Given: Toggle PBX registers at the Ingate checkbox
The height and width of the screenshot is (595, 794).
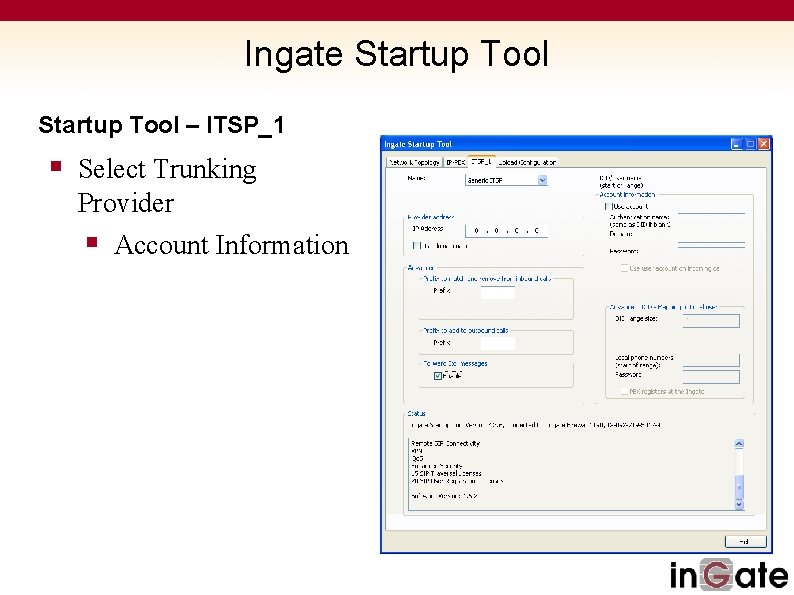Looking at the screenshot, I should click(624, 391).
